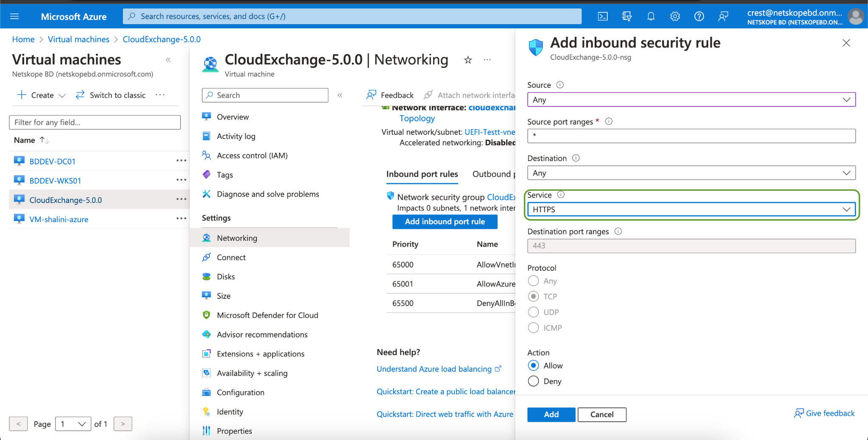Open the Topology link
The width and height of the screenshot is (868, 440).
point(417,119)
